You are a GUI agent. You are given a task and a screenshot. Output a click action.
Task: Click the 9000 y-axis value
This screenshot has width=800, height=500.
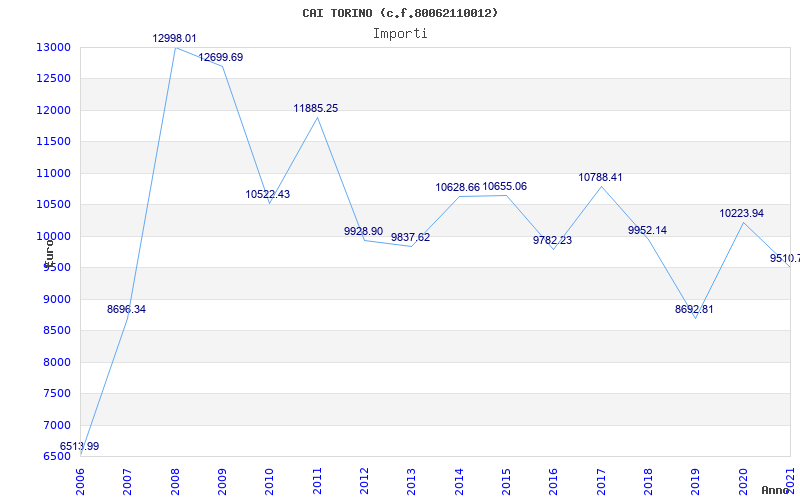coord(56,299)
